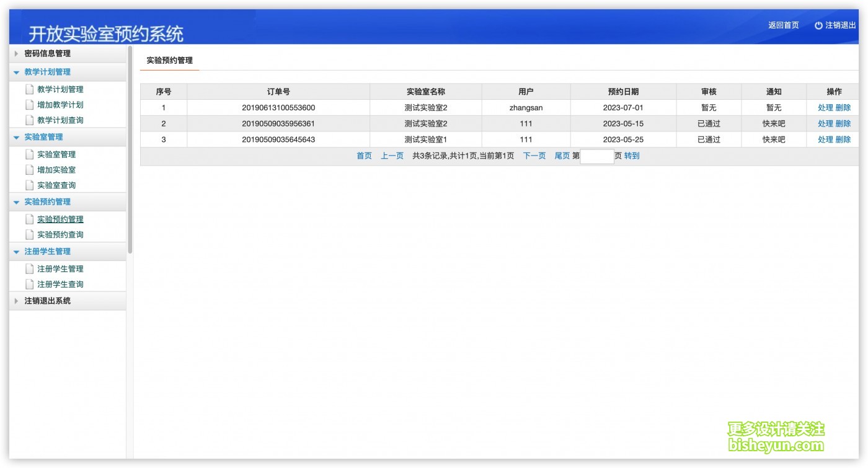The width and height of the screenshot is (868, 468).
Task: Select the 实验预约管理 tab above the table
Action: point(169,61)
